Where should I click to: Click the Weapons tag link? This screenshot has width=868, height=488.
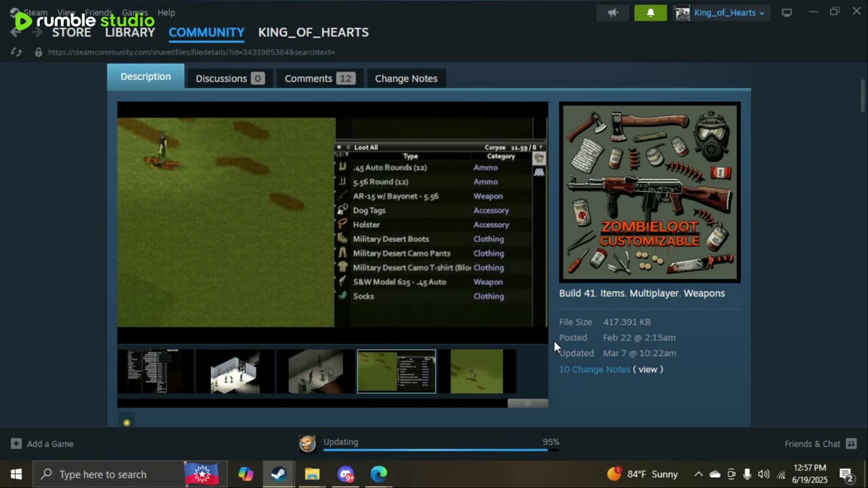(x=704, y=293)
